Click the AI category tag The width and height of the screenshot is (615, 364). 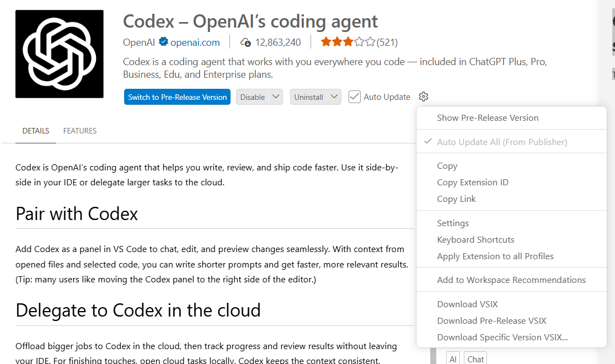[453, 359]
